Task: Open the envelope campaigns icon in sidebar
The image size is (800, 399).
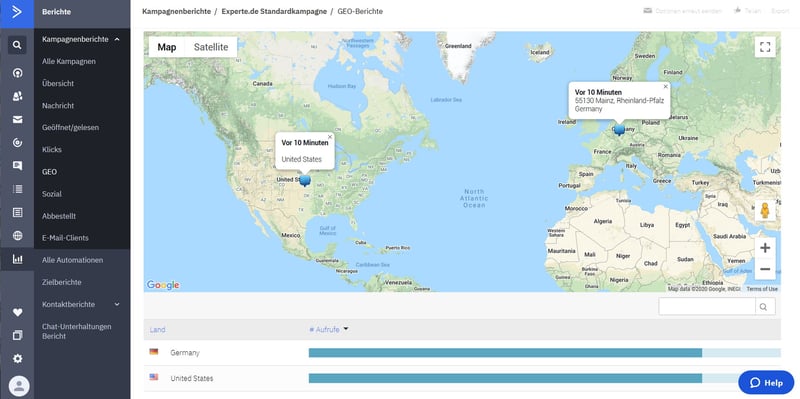Action: (x=17, y=119)
